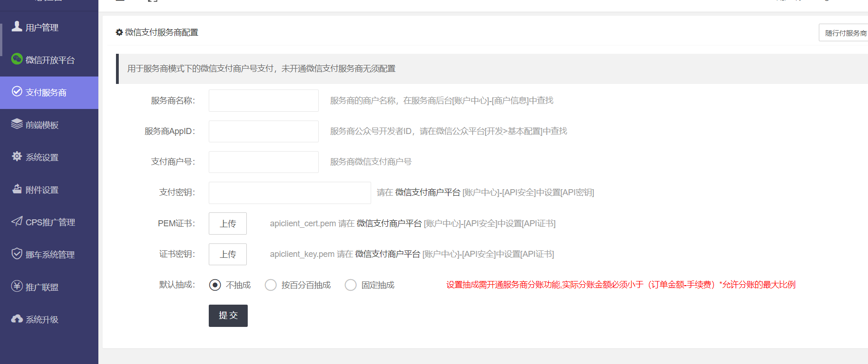Open 推广联盟 menu item
Screen dimensions: 868x364
click(x=49, y=287)
